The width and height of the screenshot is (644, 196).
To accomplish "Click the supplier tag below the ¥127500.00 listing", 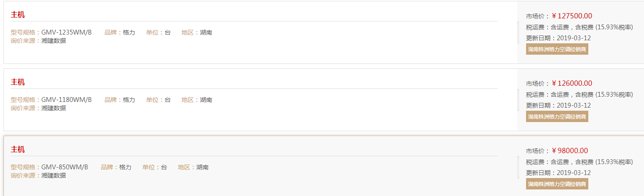I will [557, 49].
